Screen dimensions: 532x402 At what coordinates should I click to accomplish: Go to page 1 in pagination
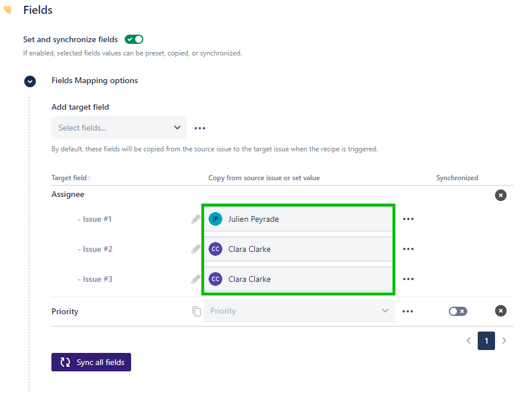point(486,341)
